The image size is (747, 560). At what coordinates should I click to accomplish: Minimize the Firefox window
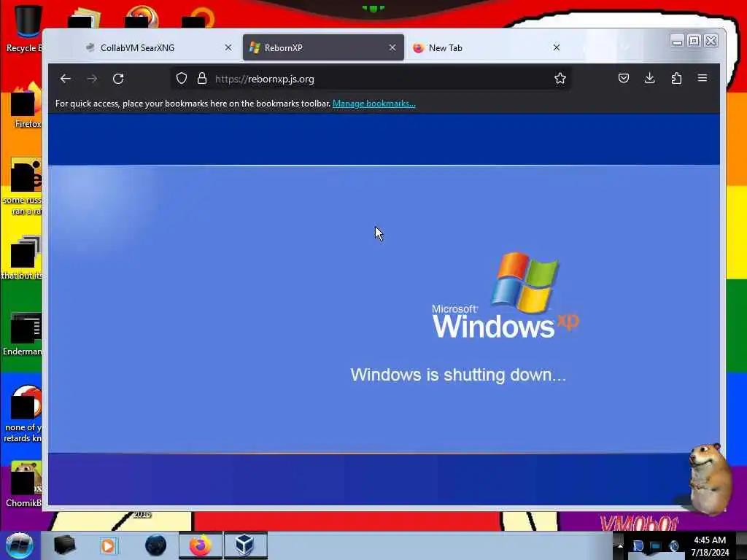(677, 42)
